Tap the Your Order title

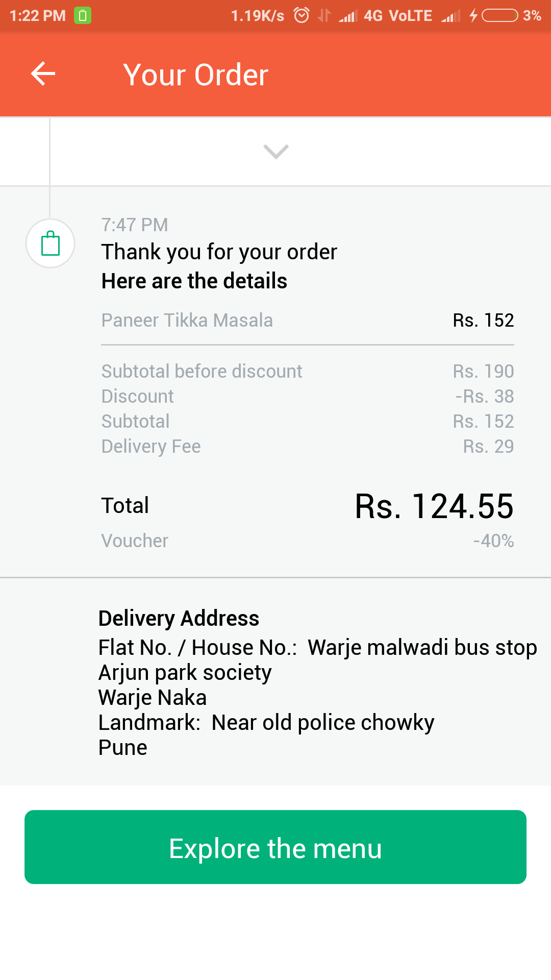pyautogui.click(x=195, y=75)
